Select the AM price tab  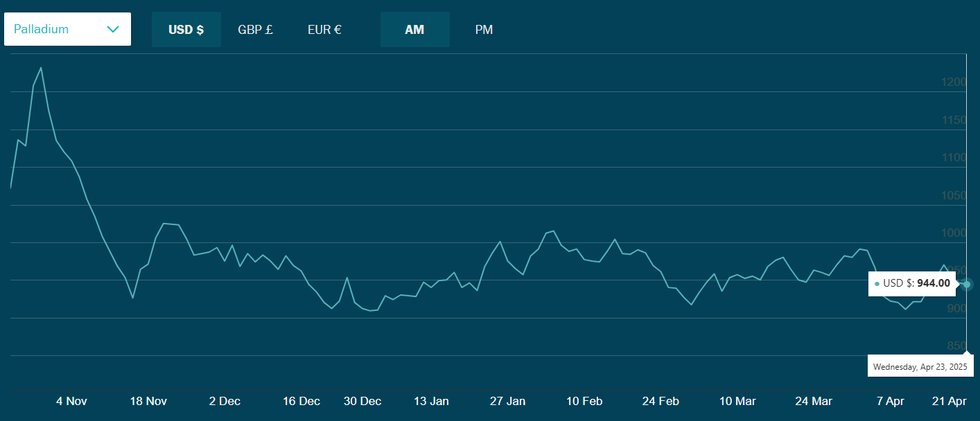click(x=414, y=30)
